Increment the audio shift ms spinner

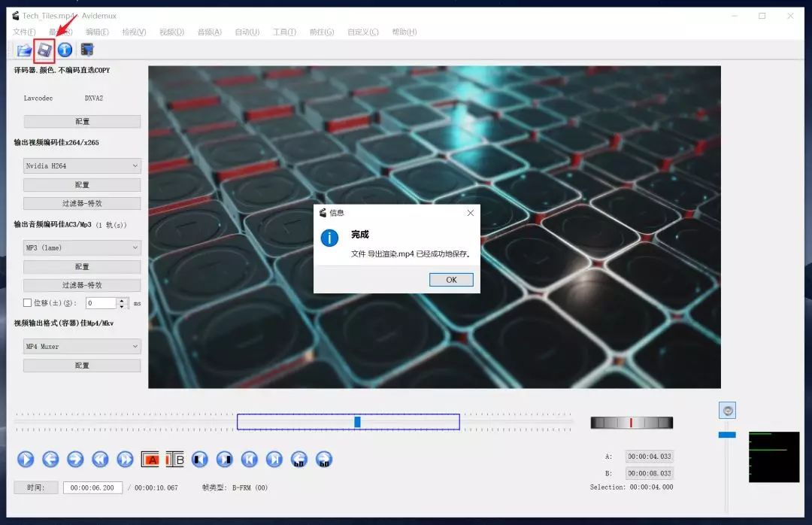click(122, 300)
